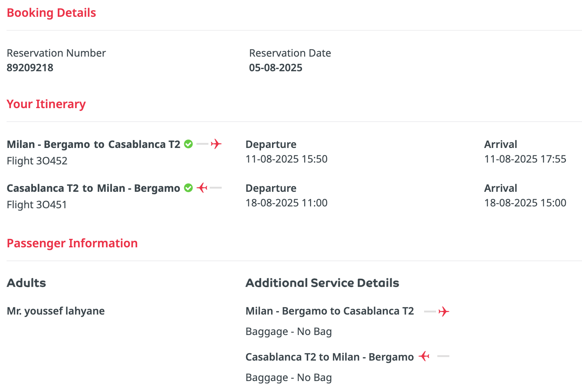The height and width of the screenshot is (392, 582).
Task: Click Additional Service Details heading
Action: (x=322, y=283)
